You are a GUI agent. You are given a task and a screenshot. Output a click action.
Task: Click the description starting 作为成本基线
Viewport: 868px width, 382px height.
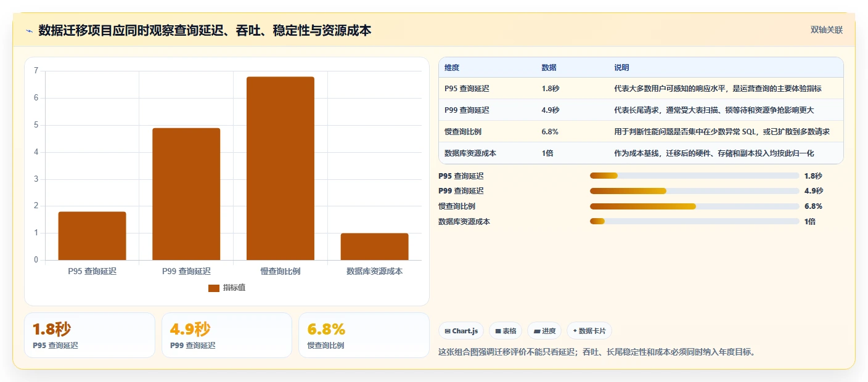click(x=714, y=153)
